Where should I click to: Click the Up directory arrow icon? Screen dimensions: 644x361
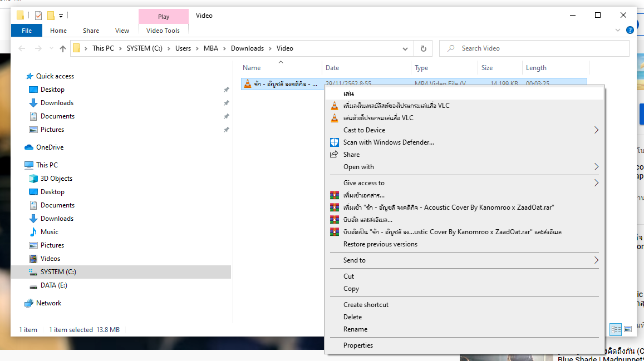pos(62,48)
